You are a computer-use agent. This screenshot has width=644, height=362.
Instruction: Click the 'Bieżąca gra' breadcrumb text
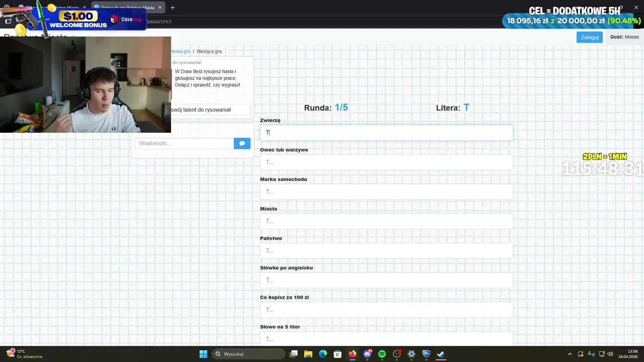click(209, 51)
